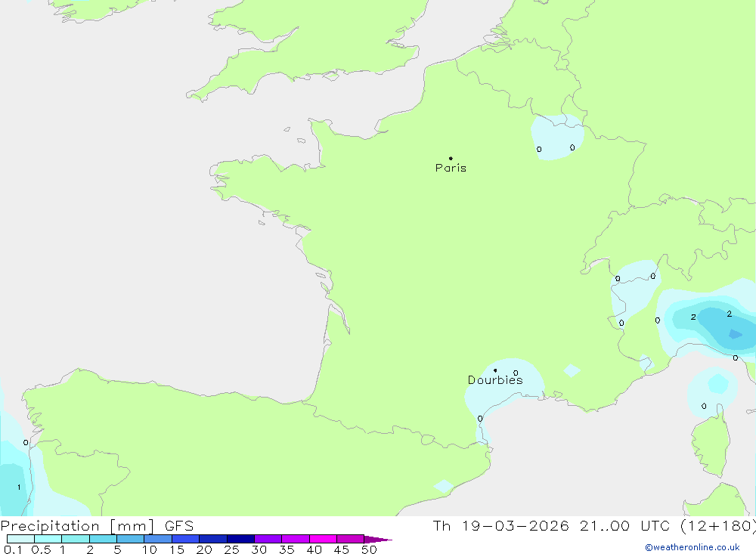Screen dimensions: 756x554
Task: Click the Dourbies location label
Action: tap(495, 380)
